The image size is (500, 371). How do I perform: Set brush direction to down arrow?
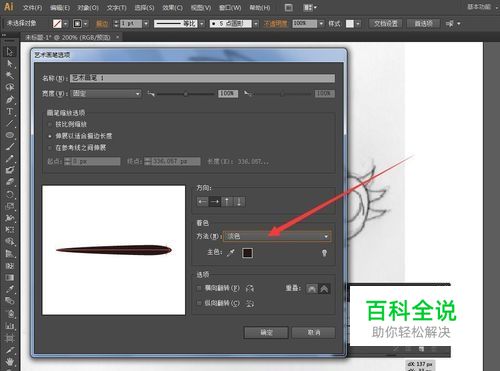tap(239, 201)
